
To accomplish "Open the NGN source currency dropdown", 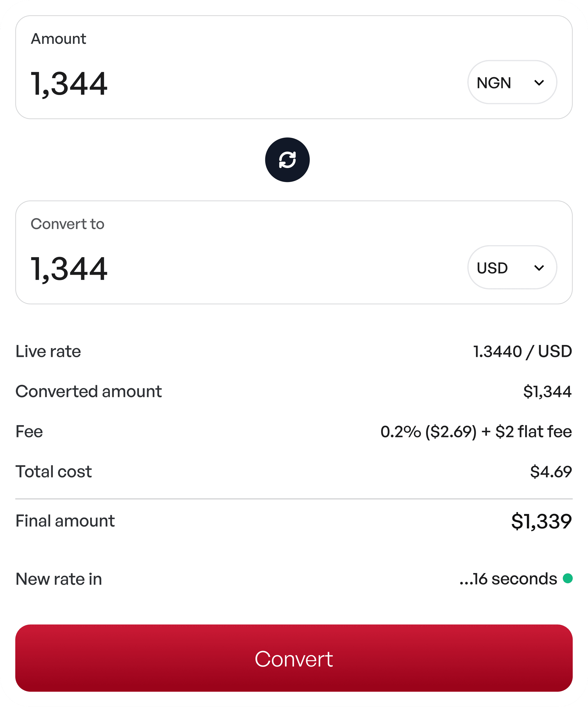I will 512,82.
